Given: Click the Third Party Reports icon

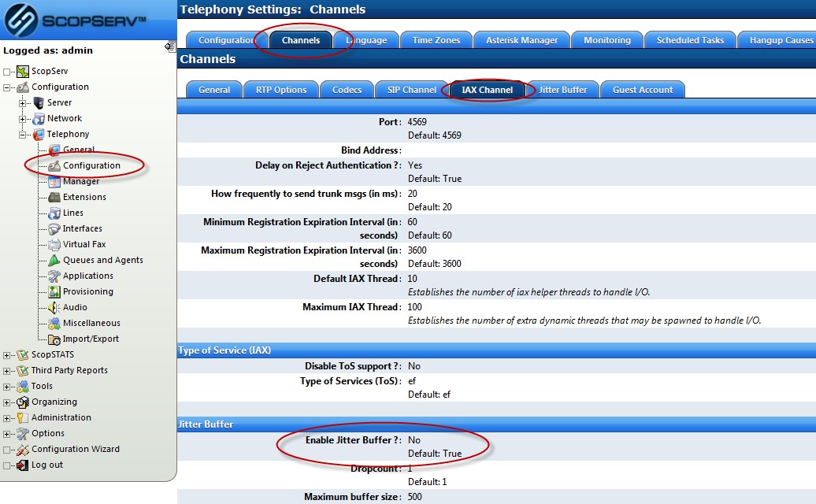Looking at the screenshot, I should [22, 371].
